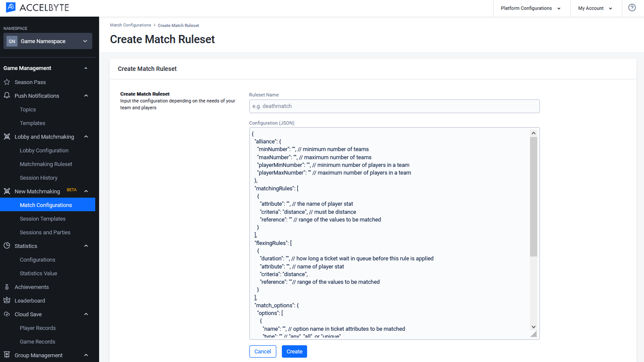Select the Sessions and Parties menu item
Screen dimensions: 644x362
coord(45,232)
